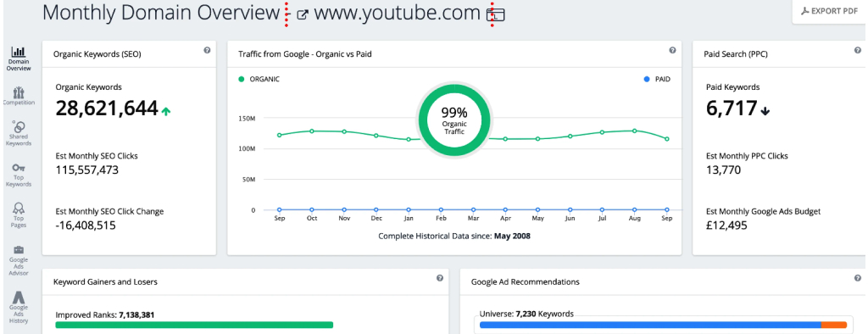Open Google Ads History in sidebar

point(19,308)
